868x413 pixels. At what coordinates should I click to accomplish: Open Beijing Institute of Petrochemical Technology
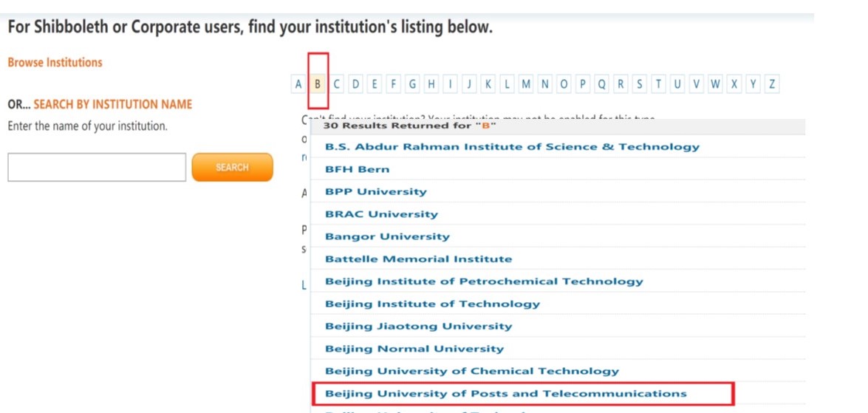coord(484,281)
